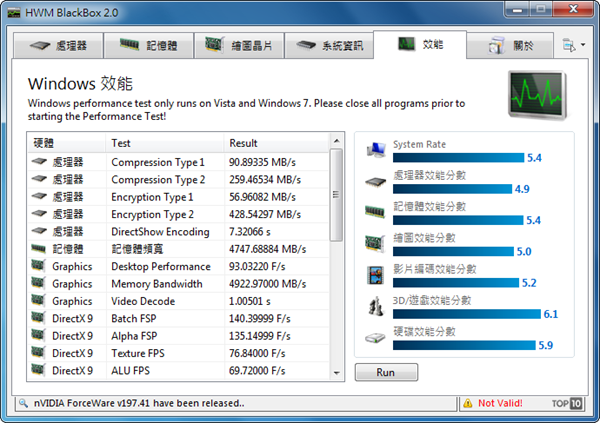
Task: Click the card icon in ALU FPS row
Action: tap(38, 369)
